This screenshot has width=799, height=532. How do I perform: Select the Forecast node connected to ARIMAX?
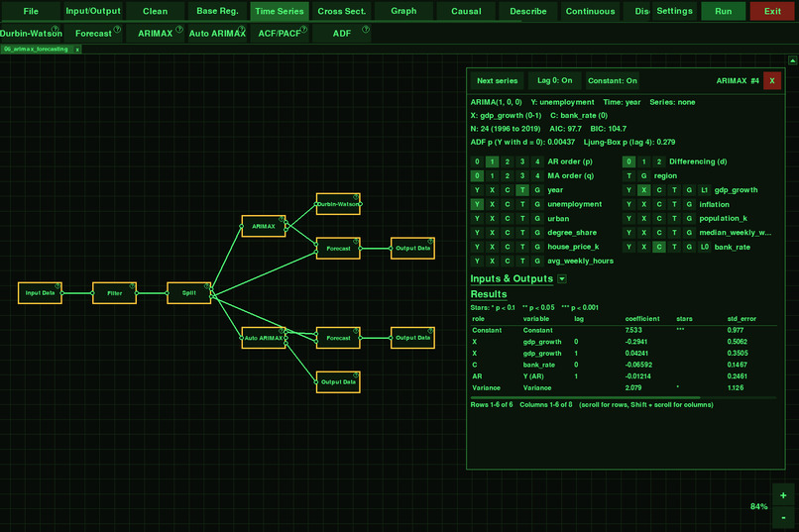coord(338,249)
